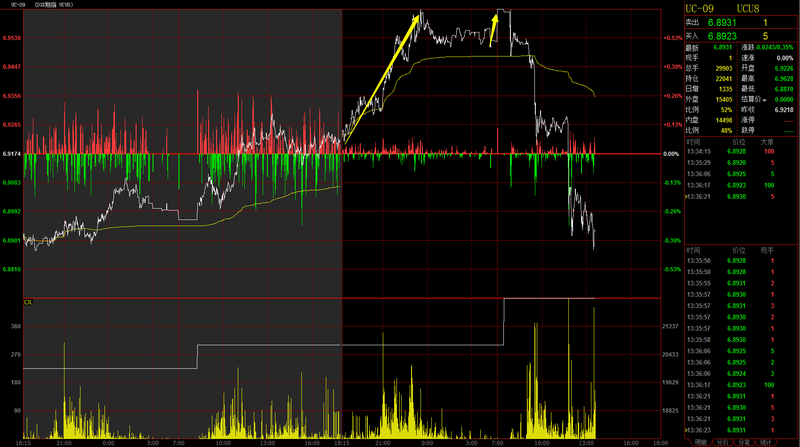Click the 总手 value 29903
The image size is (800, 447).
[x=723, y=68]
